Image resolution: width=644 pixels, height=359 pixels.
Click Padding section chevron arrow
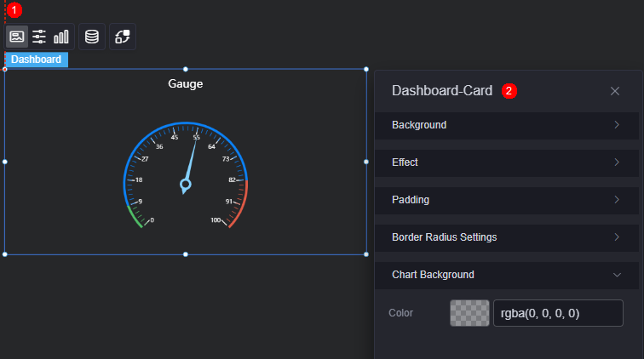point(617,199)
